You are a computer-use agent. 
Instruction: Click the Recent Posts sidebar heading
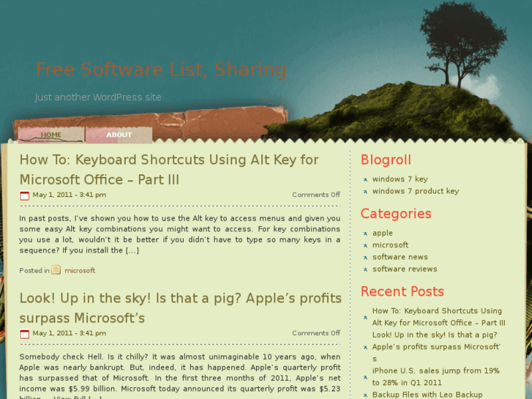pos(402,291)
